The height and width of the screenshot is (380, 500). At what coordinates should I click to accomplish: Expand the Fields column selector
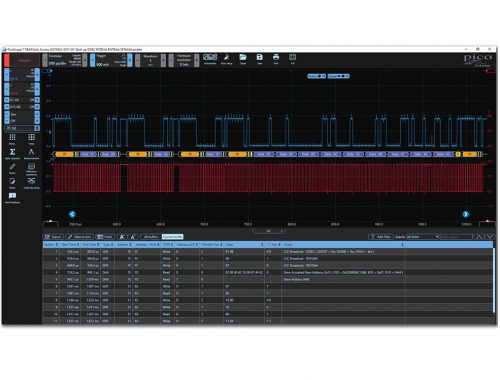tap(104, 237)
